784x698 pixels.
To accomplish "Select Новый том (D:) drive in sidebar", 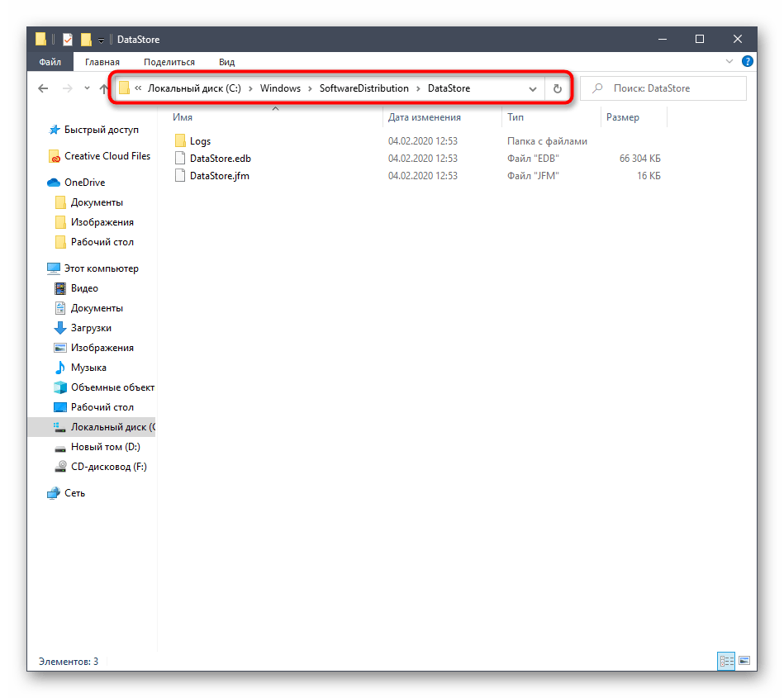I will tap(105, 447).
